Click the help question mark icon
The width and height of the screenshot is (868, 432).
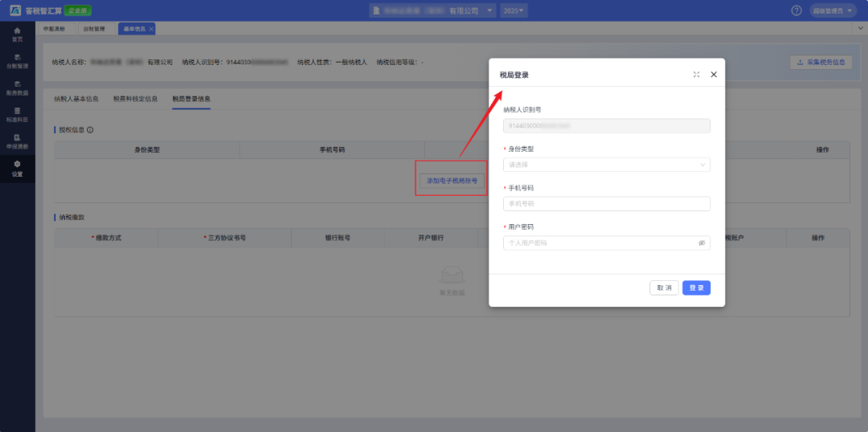(x=796, y=10)
